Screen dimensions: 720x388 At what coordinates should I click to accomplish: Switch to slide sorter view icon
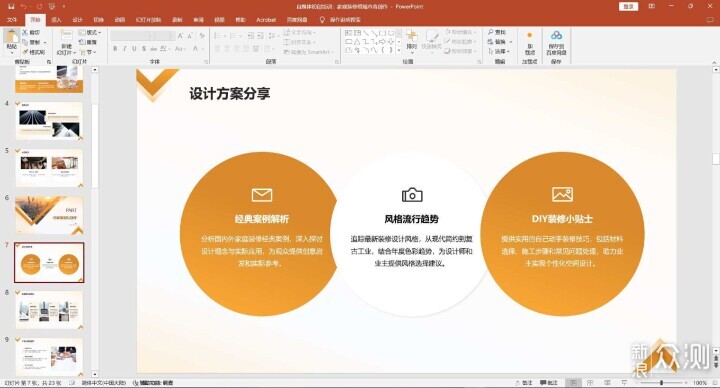tap(591, 382)
